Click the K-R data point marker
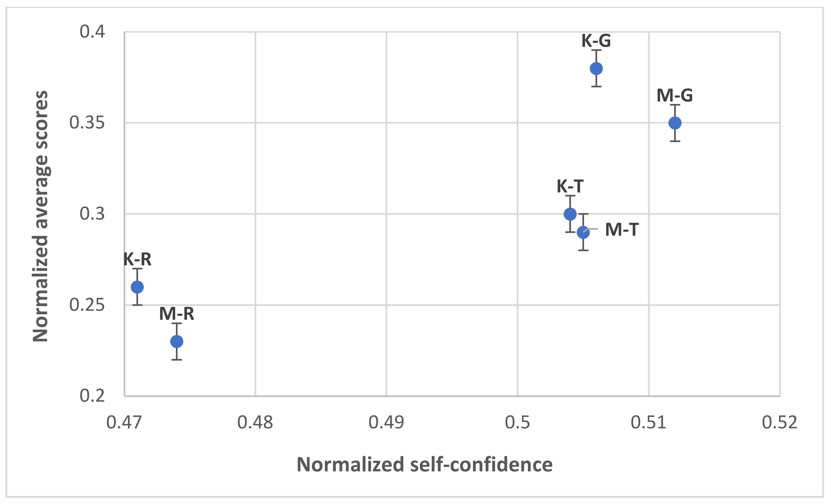 pos(137,287)
